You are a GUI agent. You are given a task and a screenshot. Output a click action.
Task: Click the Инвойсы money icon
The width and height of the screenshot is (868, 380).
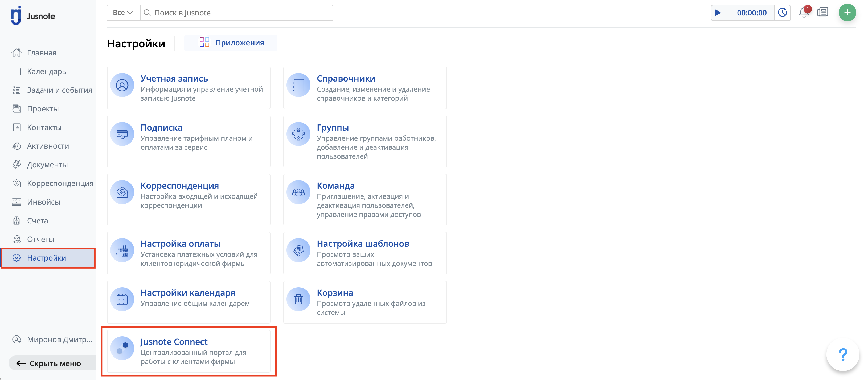pos(17,202)
